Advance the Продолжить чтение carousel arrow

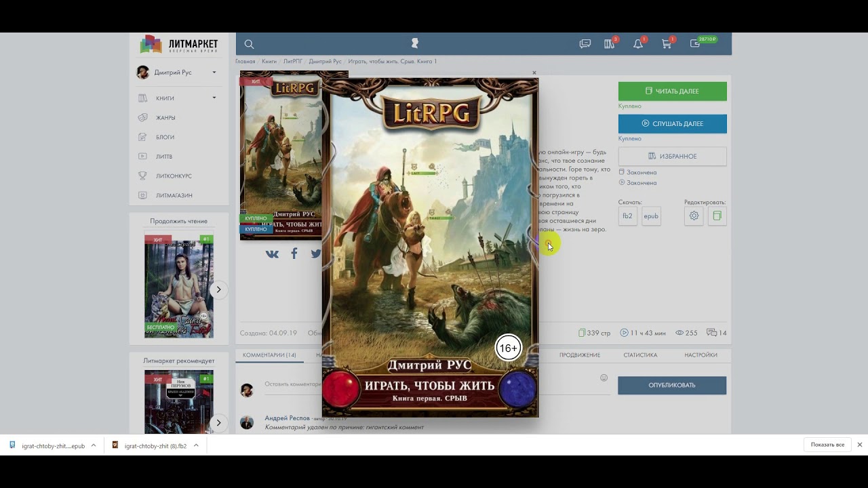[x=218, y=289]
